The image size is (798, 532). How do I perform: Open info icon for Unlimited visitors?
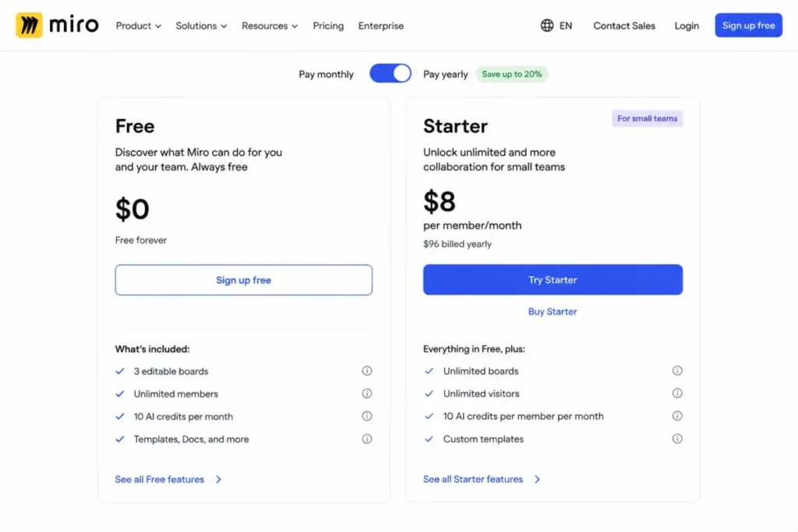[x=677, y=393]
